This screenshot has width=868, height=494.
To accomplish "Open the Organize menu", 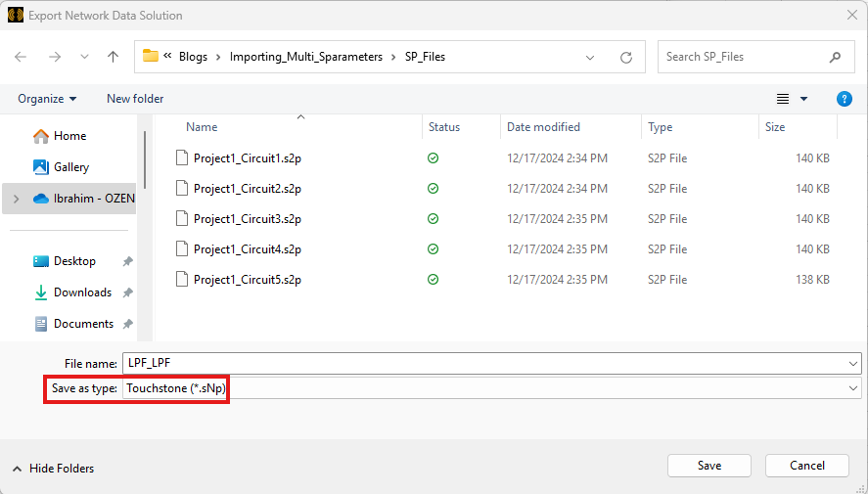I will 47,99.
